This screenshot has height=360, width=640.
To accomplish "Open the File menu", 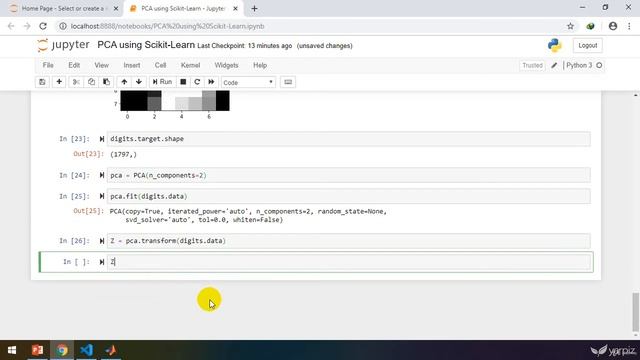I will click(48, 65).
